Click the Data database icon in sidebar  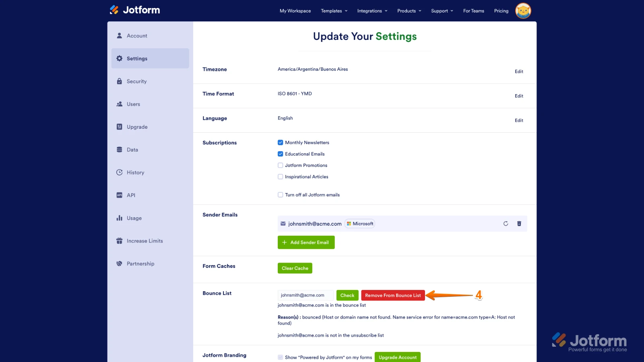(119, 150)
